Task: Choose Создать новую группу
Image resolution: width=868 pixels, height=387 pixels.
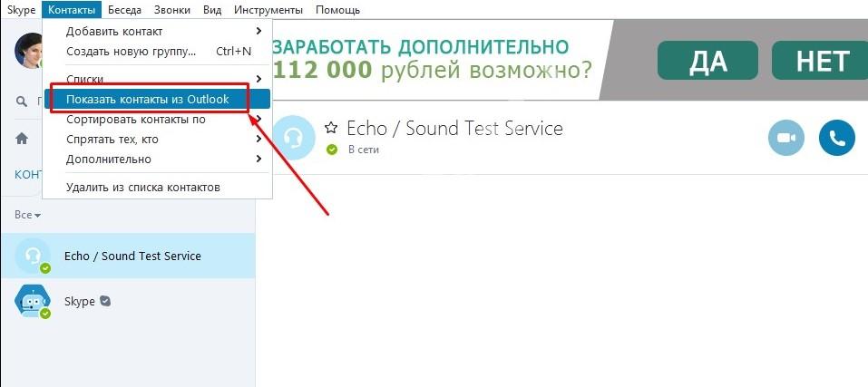Action: point(157,52)
